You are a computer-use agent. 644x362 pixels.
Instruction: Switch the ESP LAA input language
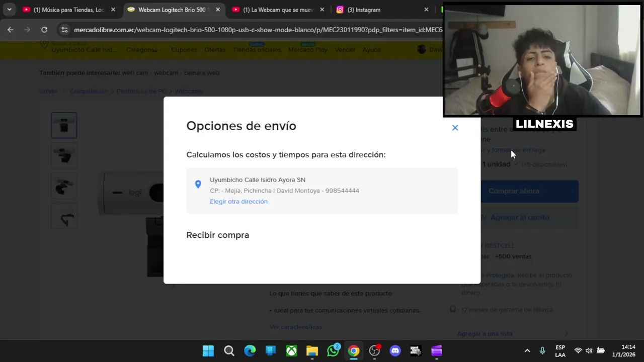click(x=560, y=351)
